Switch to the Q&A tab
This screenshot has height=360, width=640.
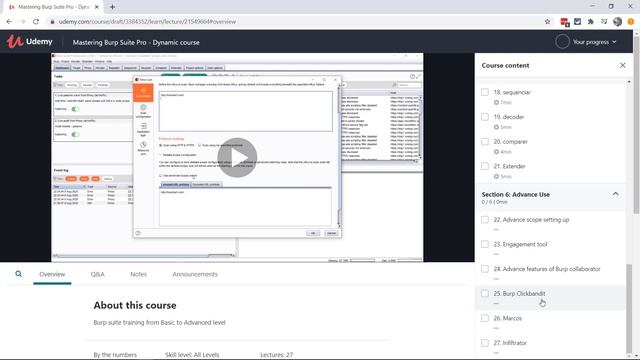click(x=98, y=274)
